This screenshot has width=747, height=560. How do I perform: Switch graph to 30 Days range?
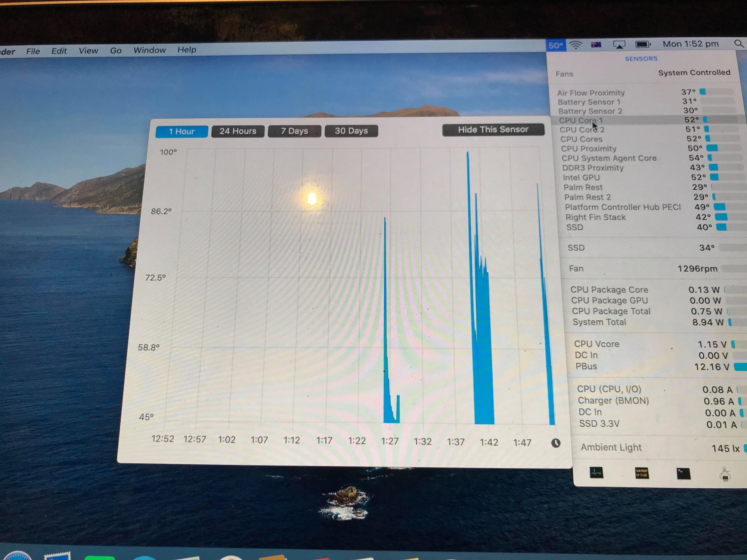(x=351, y=131)
